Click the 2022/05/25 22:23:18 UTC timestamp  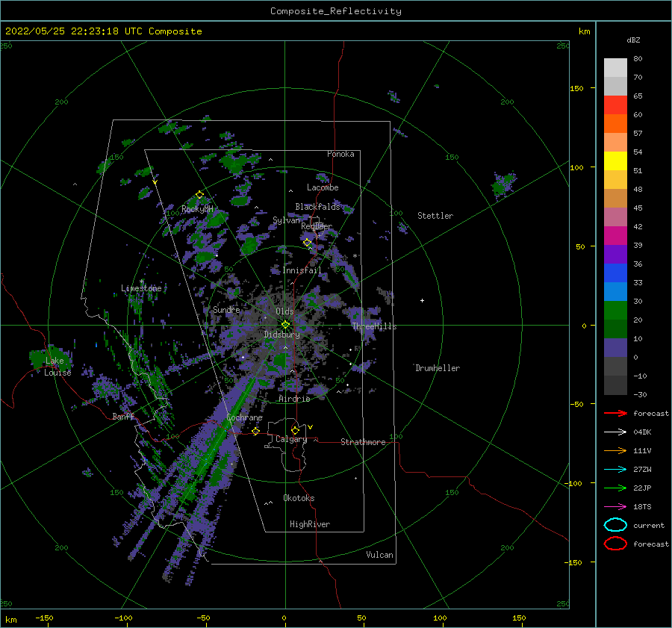(x=104, y=31)
